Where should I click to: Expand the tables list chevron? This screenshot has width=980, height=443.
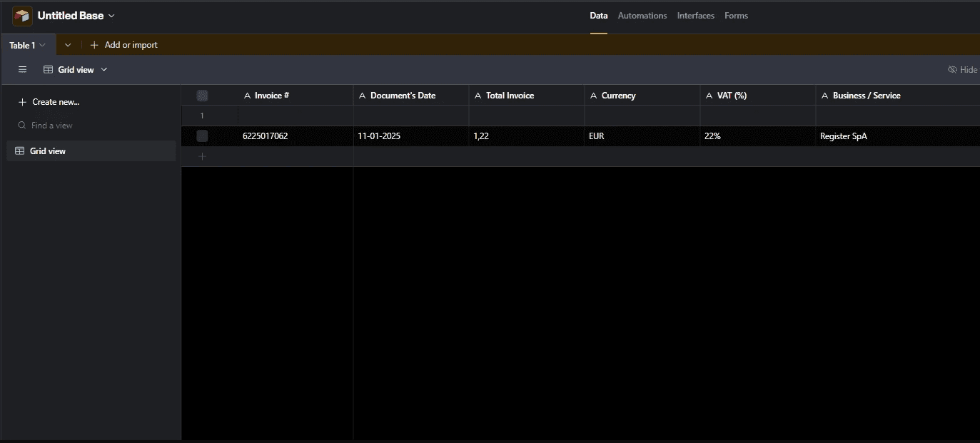68,45
